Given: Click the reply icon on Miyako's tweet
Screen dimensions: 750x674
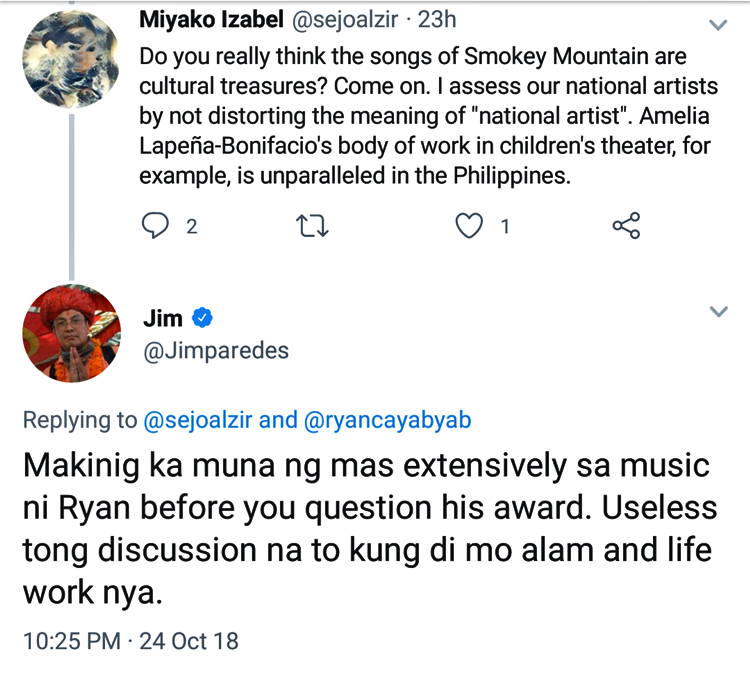Looking at the screenshot, I should 155,227.
